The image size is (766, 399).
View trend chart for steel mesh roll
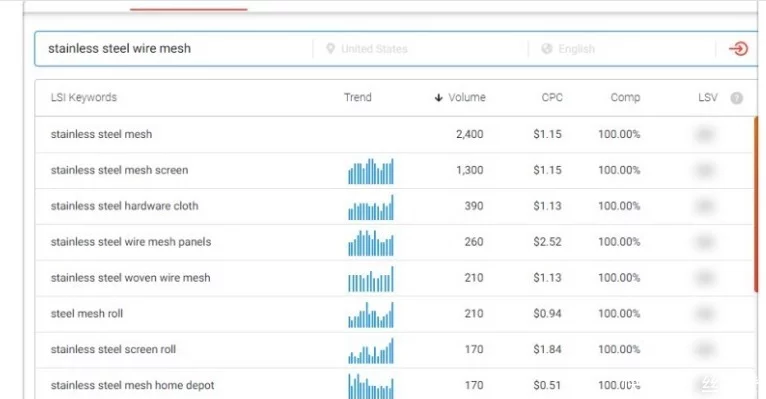371,315
